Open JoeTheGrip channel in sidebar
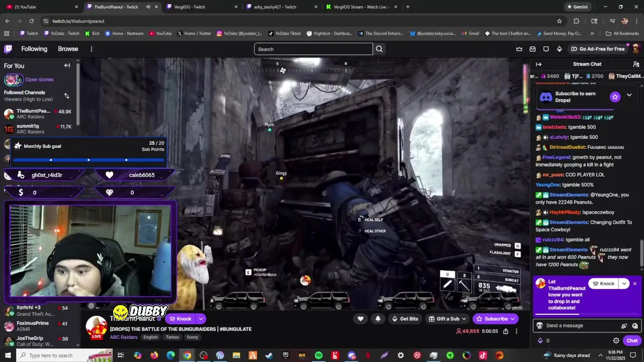 [38, 341]
